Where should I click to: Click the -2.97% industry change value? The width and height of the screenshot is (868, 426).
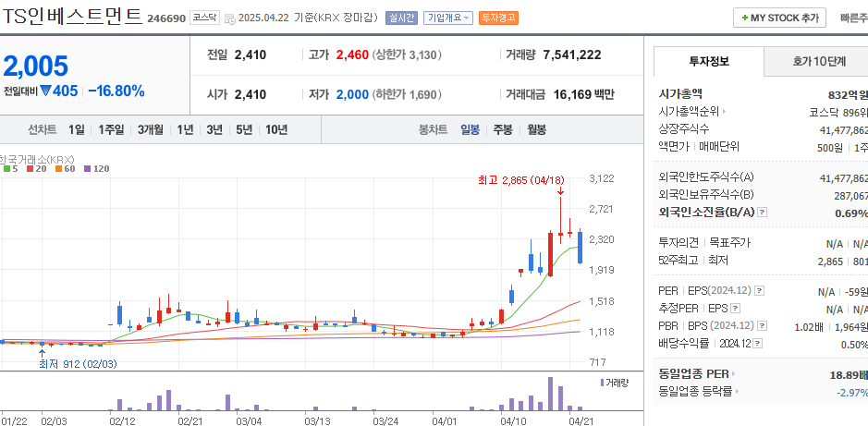852,392
